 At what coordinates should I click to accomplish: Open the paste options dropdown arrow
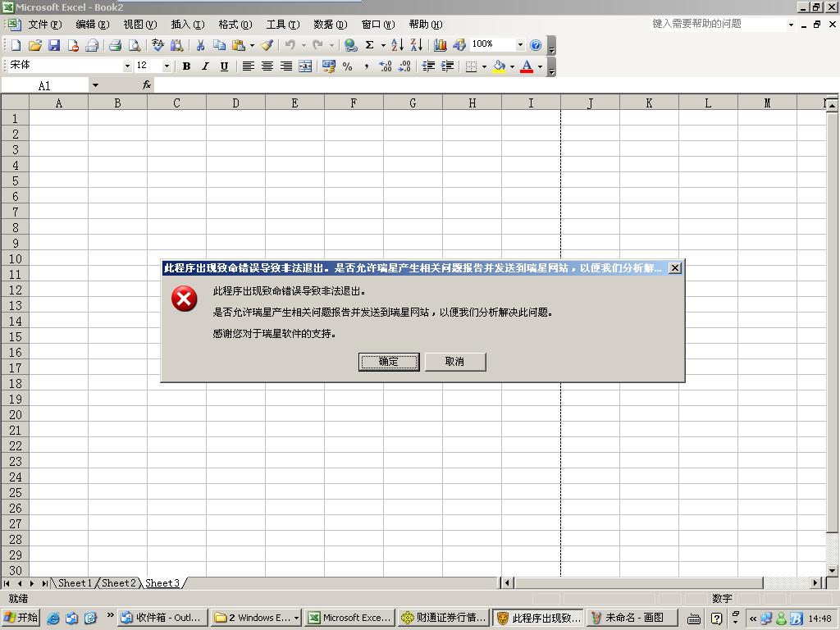253,46
